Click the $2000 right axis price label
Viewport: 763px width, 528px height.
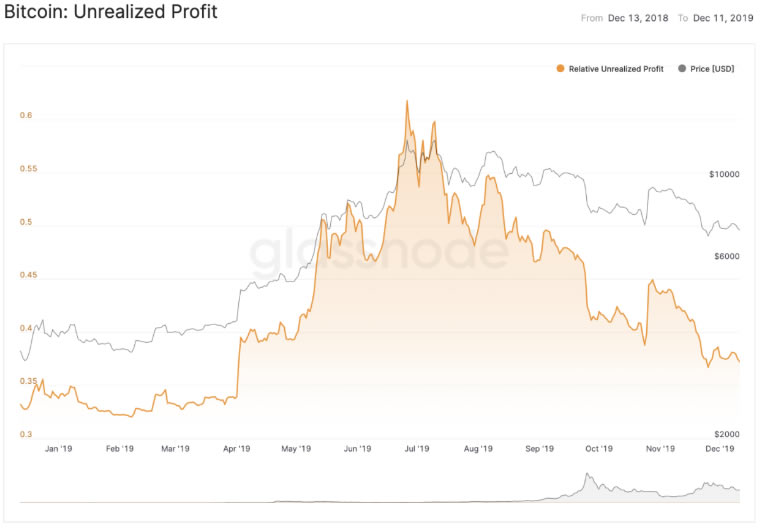click(x=725, y=435)
